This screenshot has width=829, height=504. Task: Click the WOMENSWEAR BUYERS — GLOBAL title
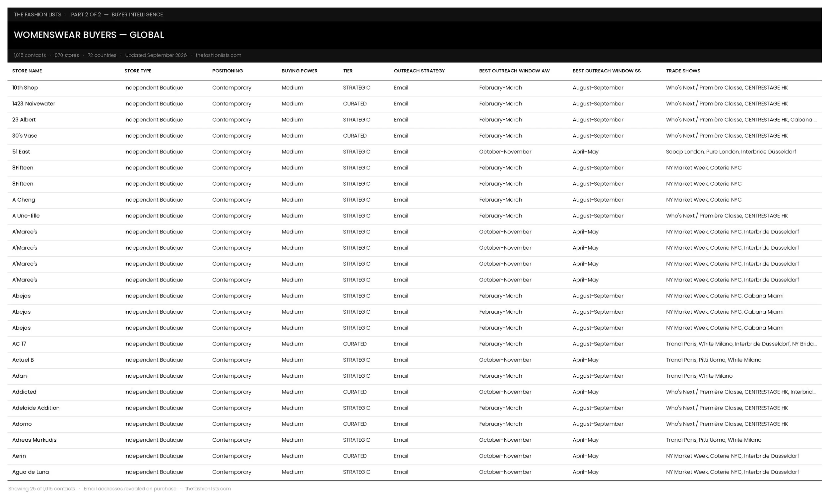pyautogui.click(x=89, y=35)
